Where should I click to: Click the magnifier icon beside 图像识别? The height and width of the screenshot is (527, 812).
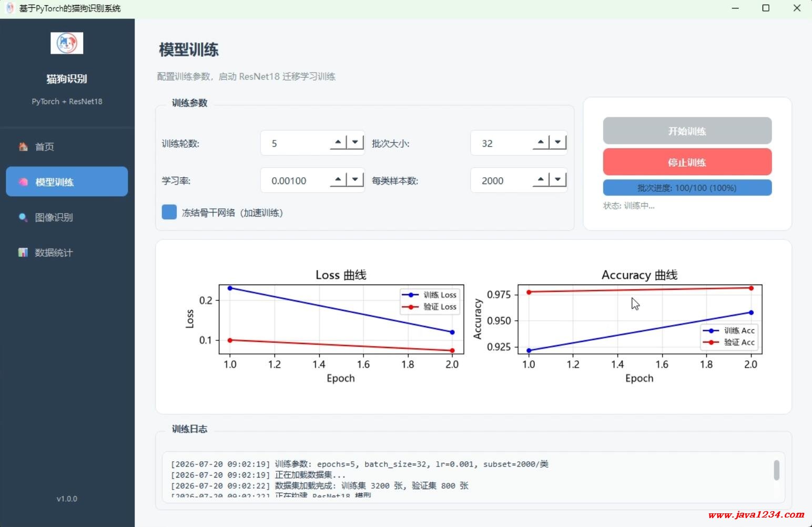(x=23, y=217)
